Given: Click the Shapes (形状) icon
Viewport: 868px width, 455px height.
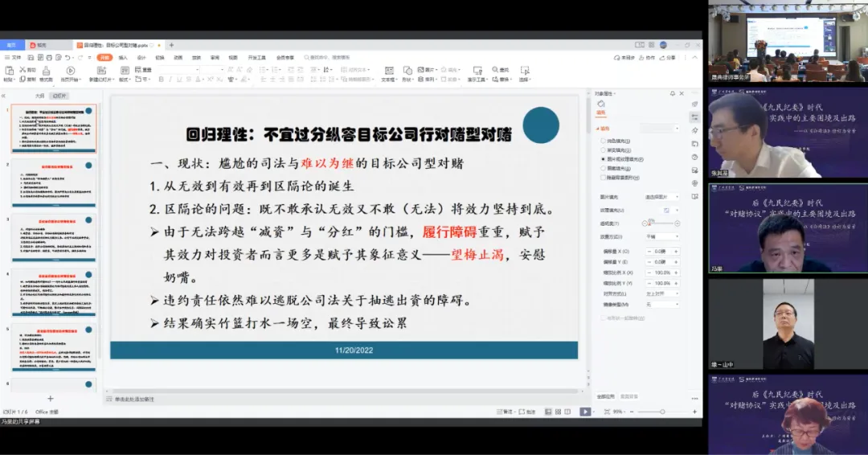Looking at the screenshot, I should point(407,70).
